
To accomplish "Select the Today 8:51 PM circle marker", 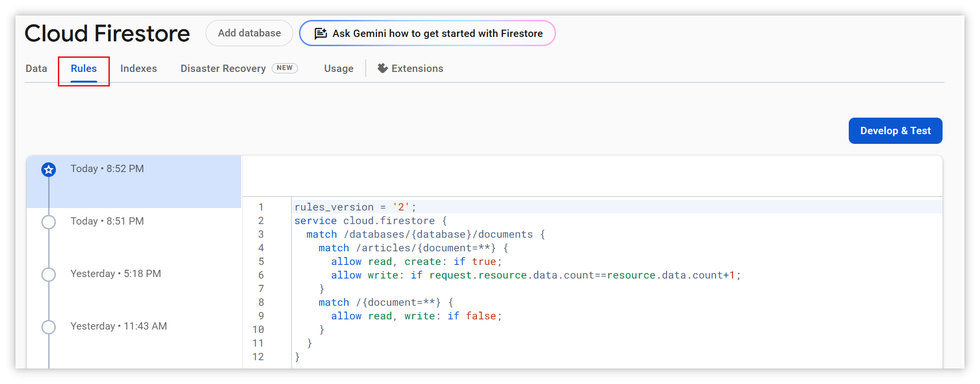I will pos(49,222).
